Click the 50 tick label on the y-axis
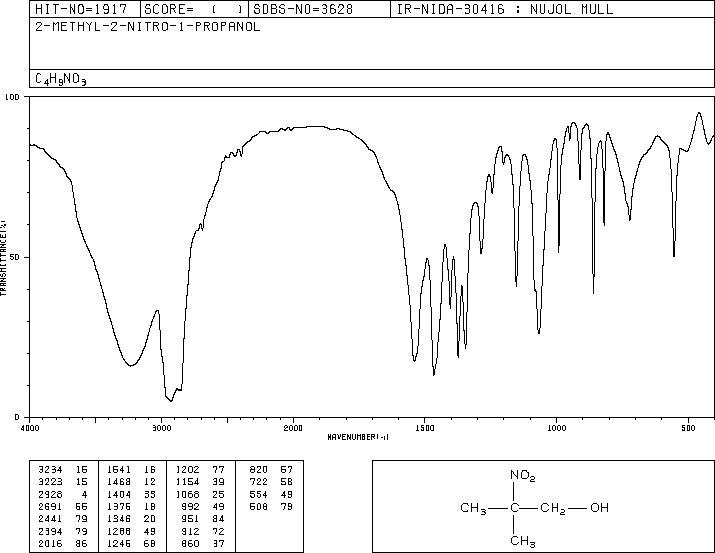 click(x=16, y=258)
